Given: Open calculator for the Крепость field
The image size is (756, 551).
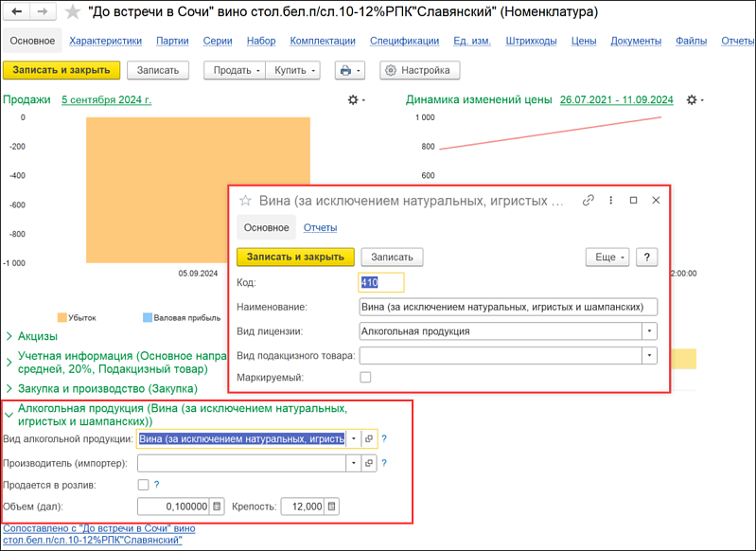Looking at the screenshot, I should [x=332, y=507].
